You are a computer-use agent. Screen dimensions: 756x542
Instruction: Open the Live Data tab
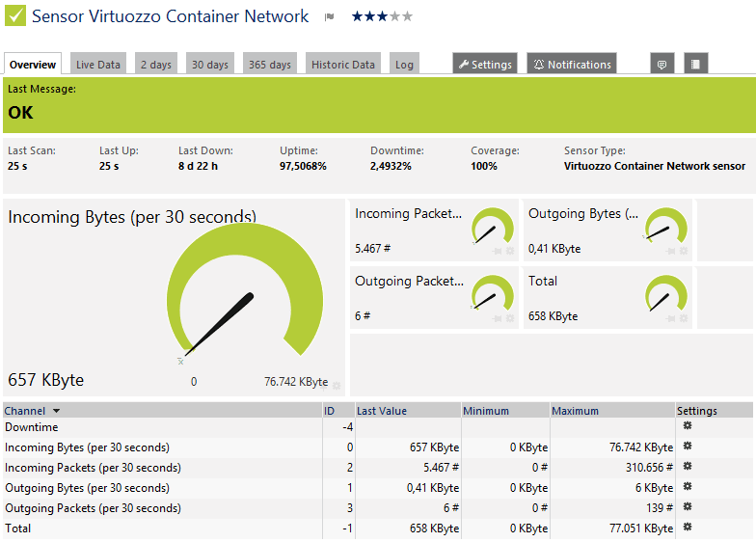[x=98, y=64]
